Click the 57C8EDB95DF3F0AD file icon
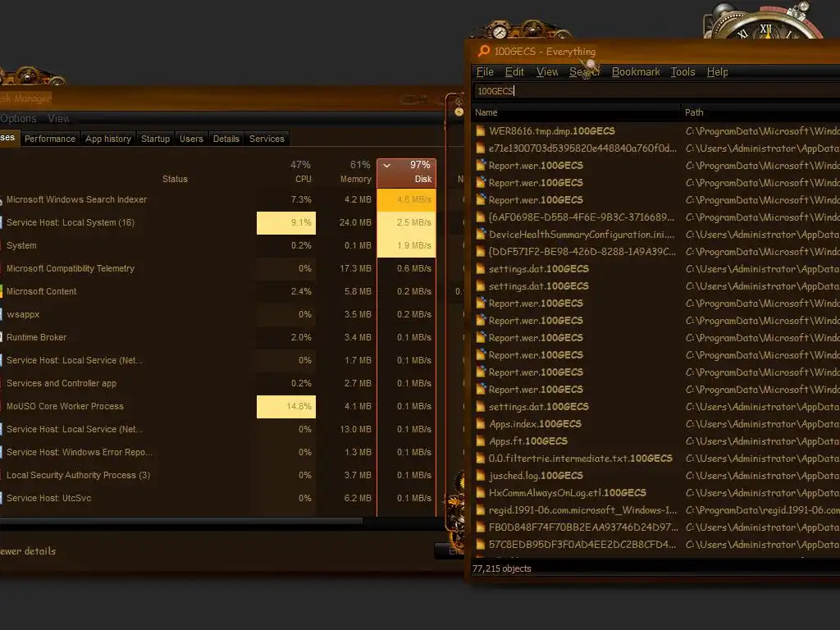 point(481,545)
